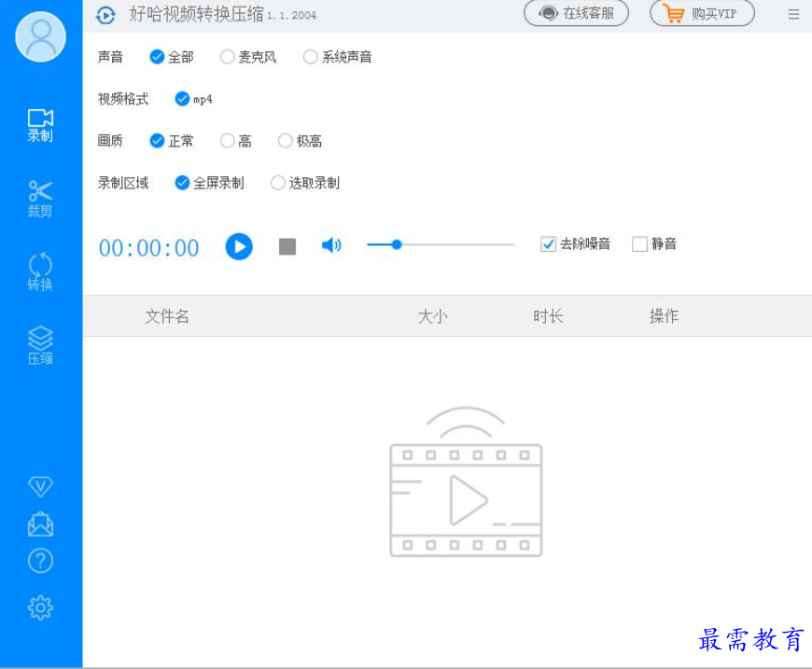The height and width of the screenshot is (669, 812).
Task: Click the 购买VIP purchase button
Action: point(702,13)
